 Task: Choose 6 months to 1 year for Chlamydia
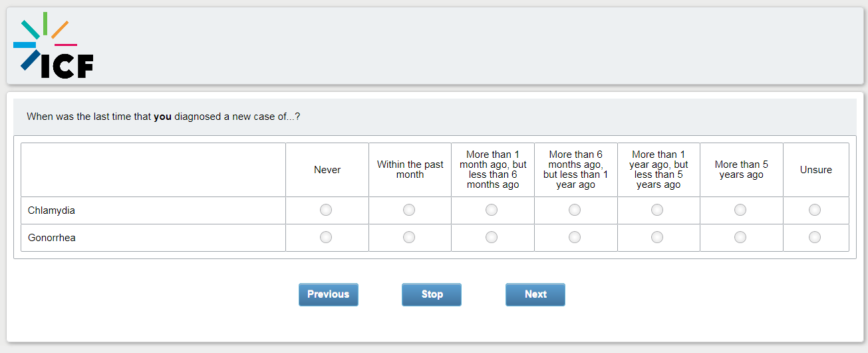[x=575, y=210]
